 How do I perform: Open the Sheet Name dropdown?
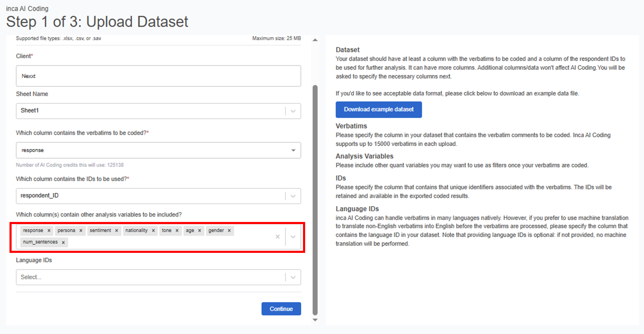click(x=293, y=111)
